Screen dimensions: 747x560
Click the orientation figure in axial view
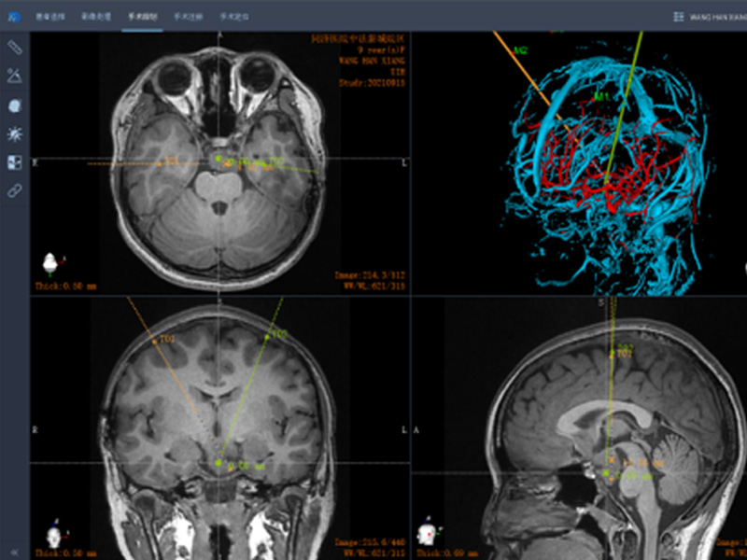click(52, 262)
